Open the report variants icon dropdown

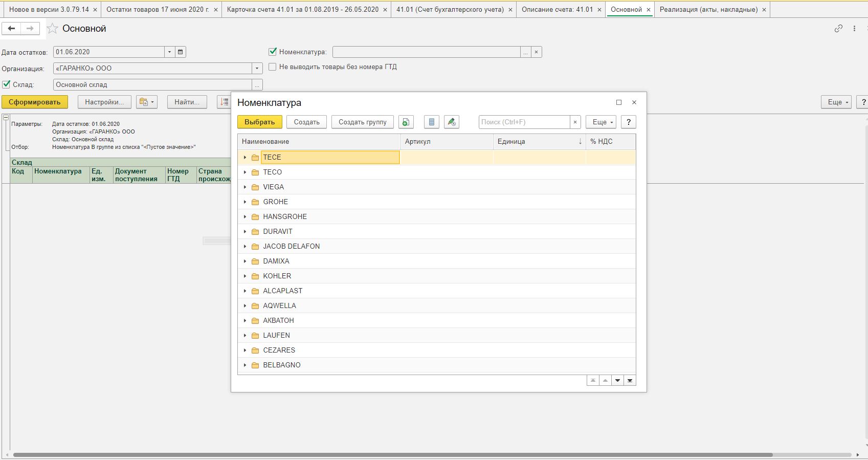147,102
